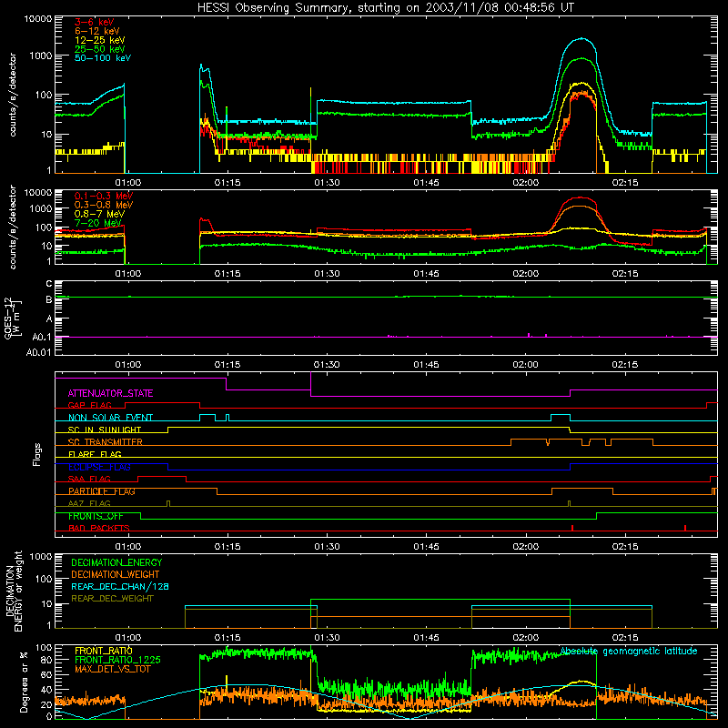
Task: Click the GOES-12 axis label
Action: tap(13, 318)
